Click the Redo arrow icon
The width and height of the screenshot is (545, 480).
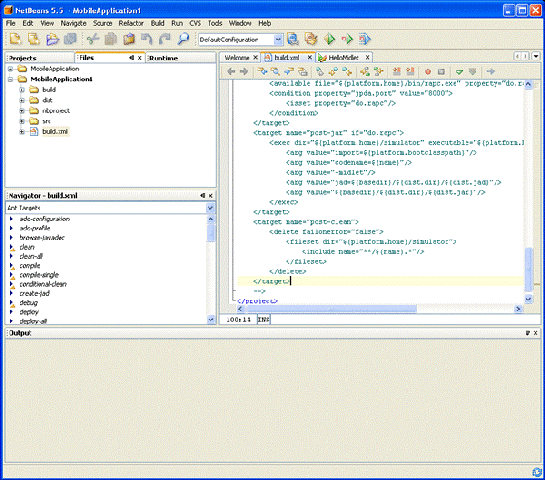165,39
